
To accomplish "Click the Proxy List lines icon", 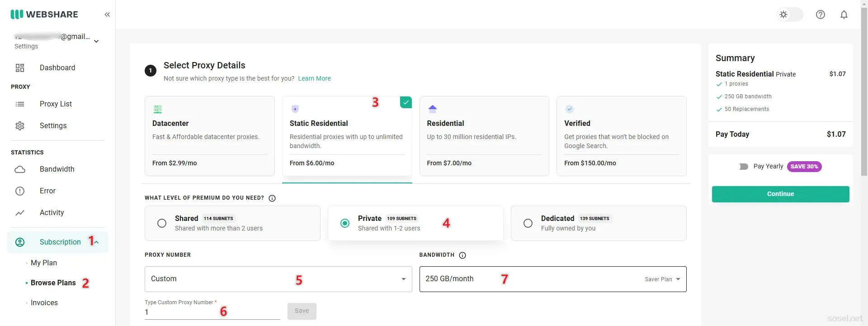I will pos(20,104).
